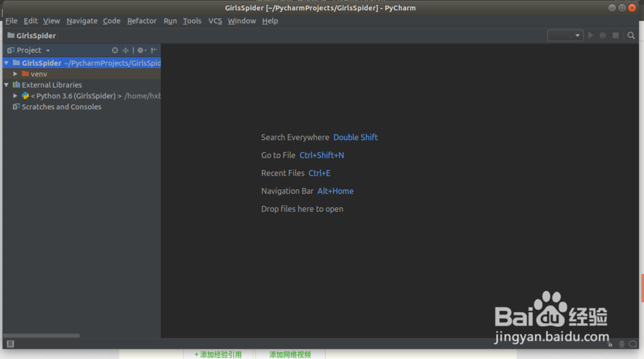Click GirlsSpider breadcrumb in navigation bar
Image resolution: width=644 pixels, height=359 pixels.
(x=32, y=35)
